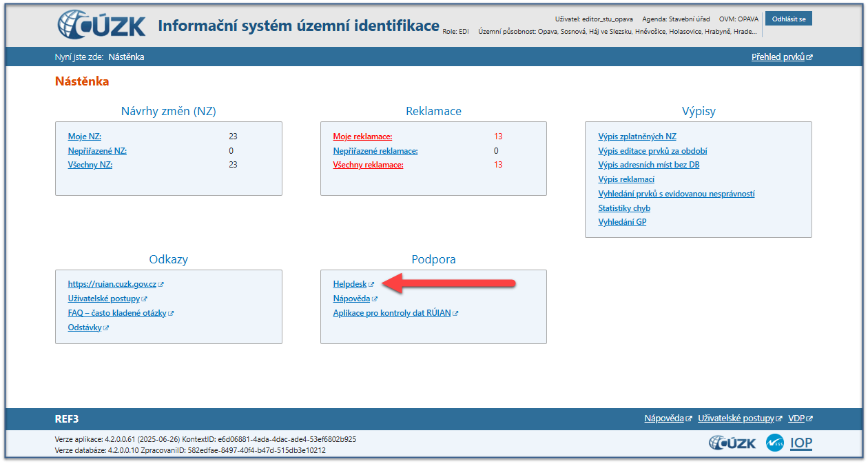Screen dimensions: 868x464
Task: Click Nástěnka in the breadcrumb bar
Action: coord(126,57)
